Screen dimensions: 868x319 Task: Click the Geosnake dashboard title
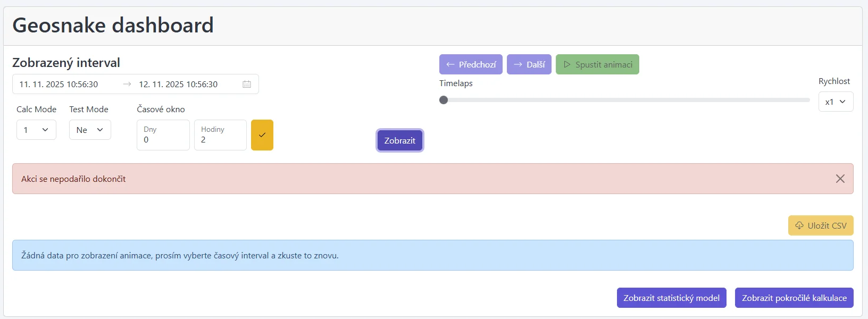click(113, 25)
